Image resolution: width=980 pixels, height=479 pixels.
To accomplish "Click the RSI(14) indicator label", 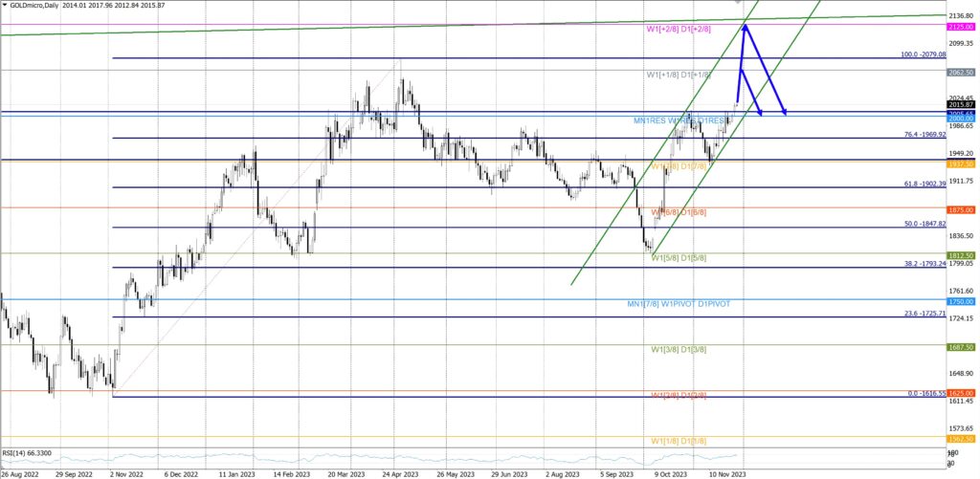I will 27,453.
